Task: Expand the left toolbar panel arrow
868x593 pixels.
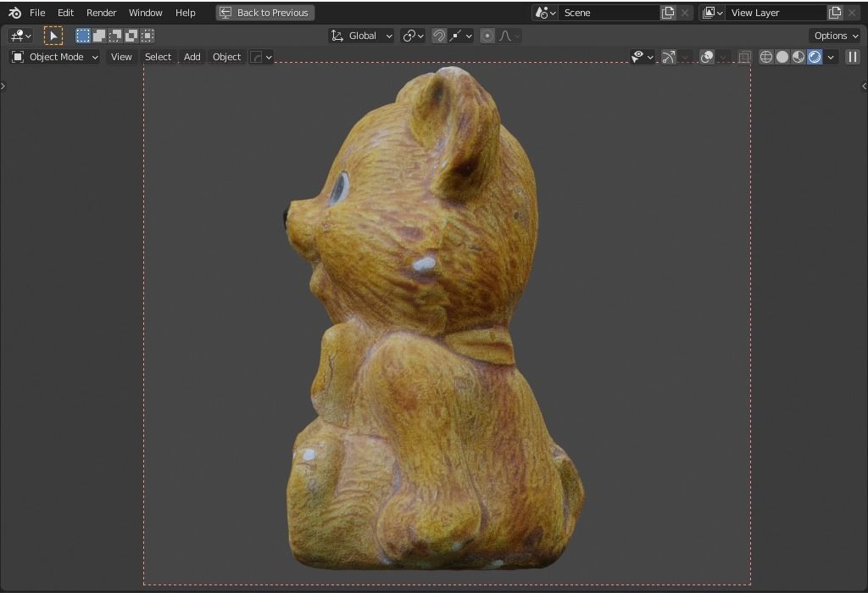Action: click(x=3, y=86)
